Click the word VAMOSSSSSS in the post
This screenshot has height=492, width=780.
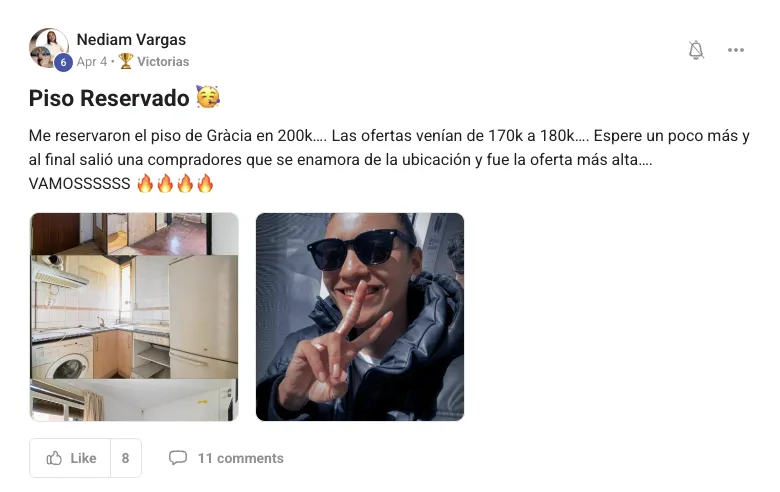click(x=80, y=184)
